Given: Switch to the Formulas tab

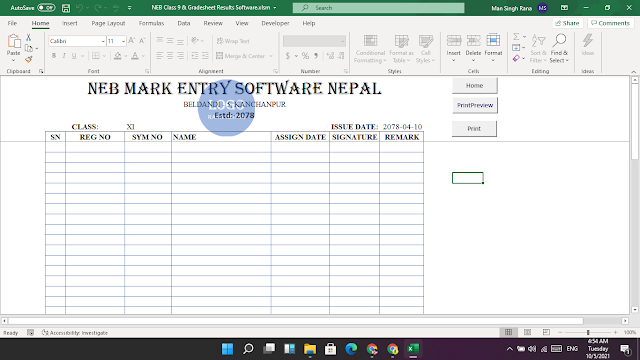Looking at the screenshot, I should pos(151,23).
